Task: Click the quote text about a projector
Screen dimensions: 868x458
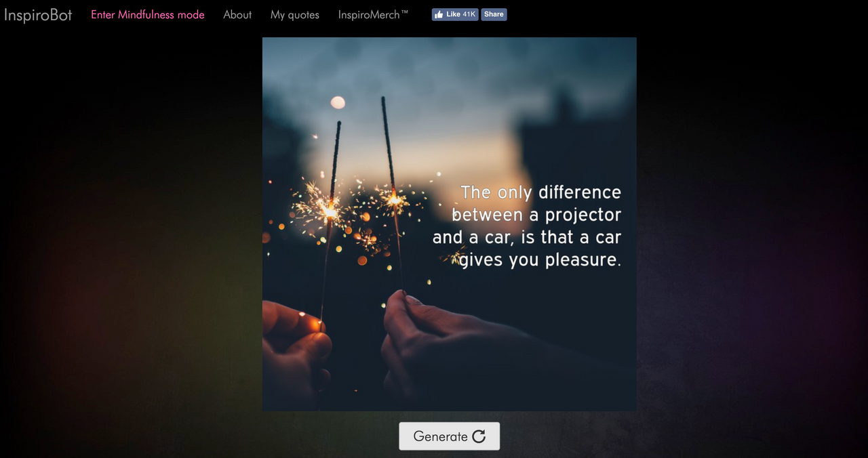Action: [x=527, y=226]
